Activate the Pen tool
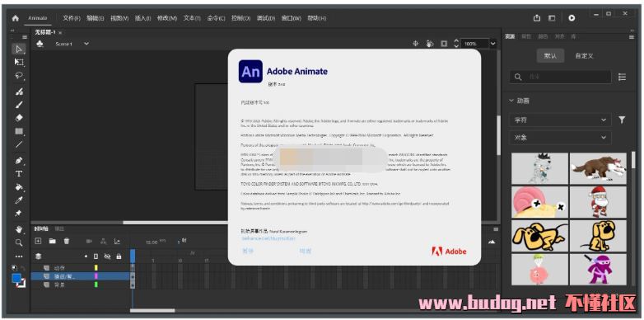Image resolution: width=644 pixels, height=320 pixels. pyautogui.click(x=19, y=160)
